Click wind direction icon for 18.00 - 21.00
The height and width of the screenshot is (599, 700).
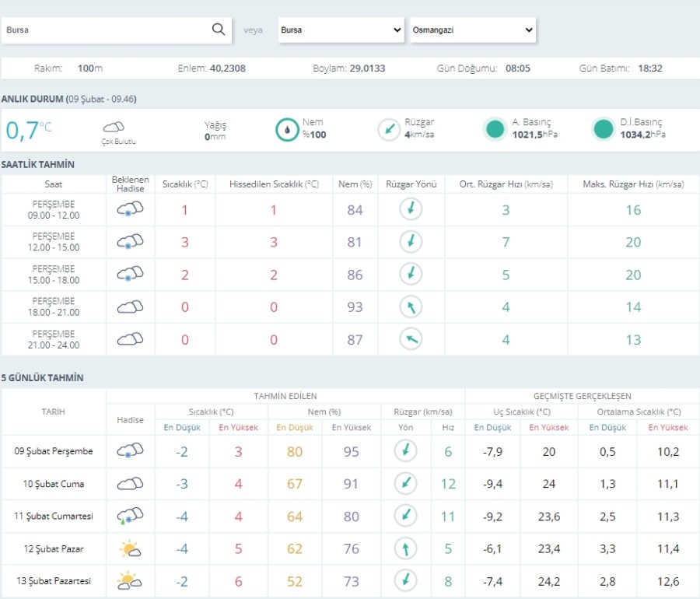(411, 307)
